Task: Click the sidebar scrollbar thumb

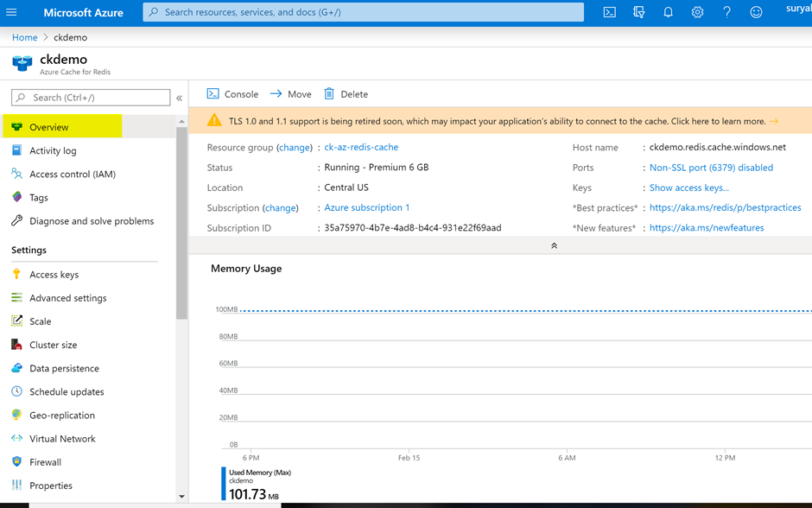Action: point(181,223)
